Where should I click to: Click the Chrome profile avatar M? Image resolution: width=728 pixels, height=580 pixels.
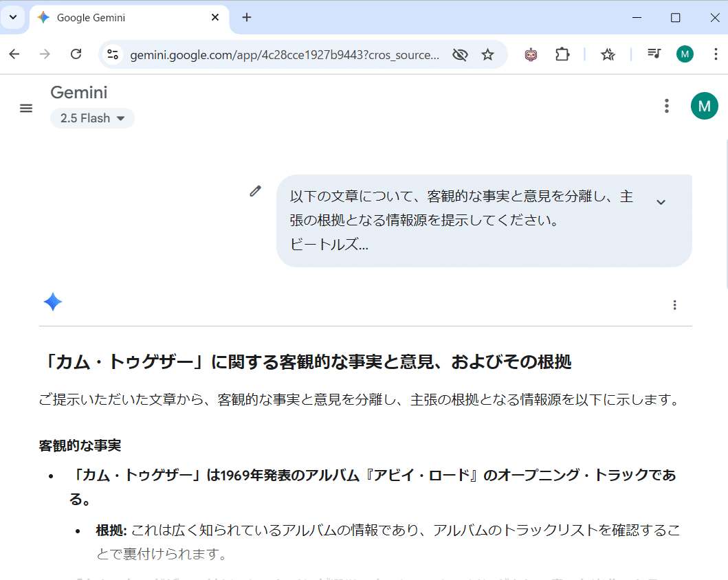pyautogui.click(x=685, y=54)
